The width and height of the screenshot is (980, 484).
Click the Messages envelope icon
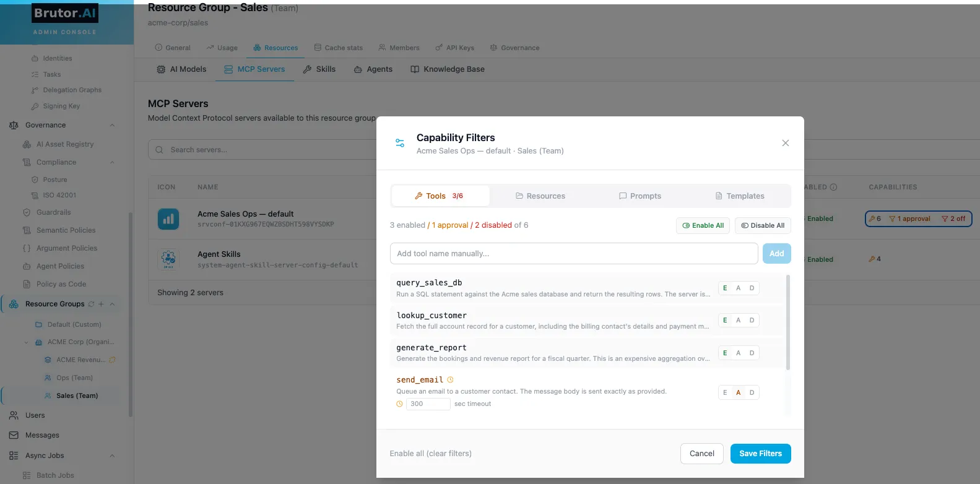14,435
